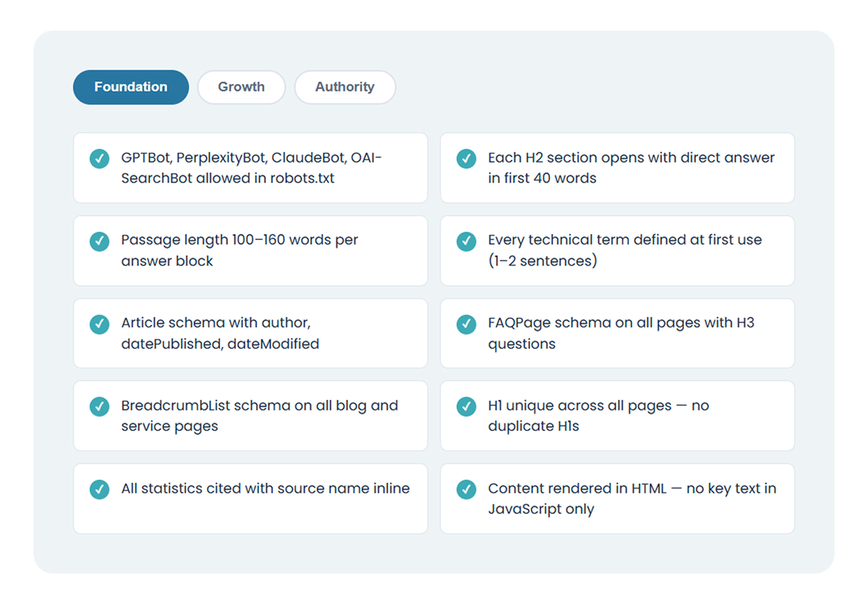Click the text 'Article schema with author, datePublished, dateModified'

tap(220, 333)
